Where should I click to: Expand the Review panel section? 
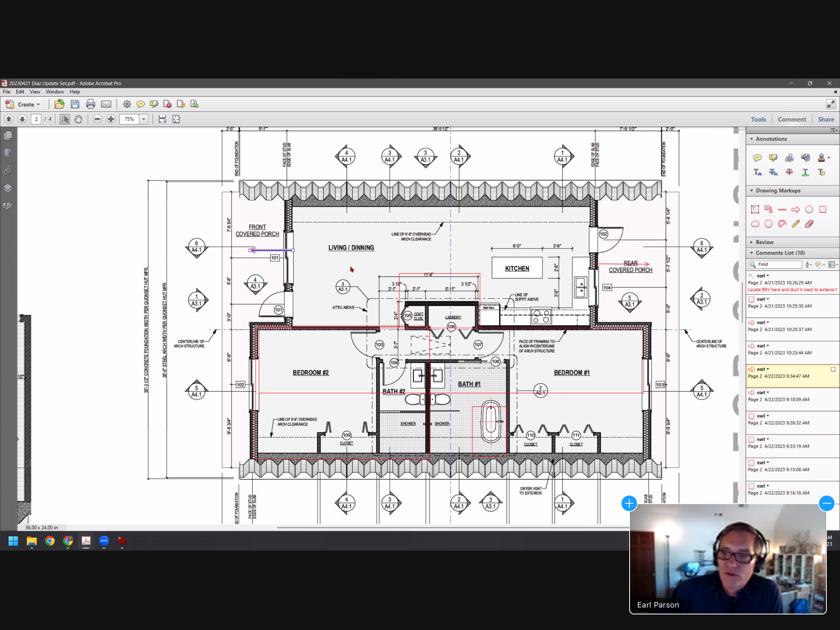(x=764, y=242)
